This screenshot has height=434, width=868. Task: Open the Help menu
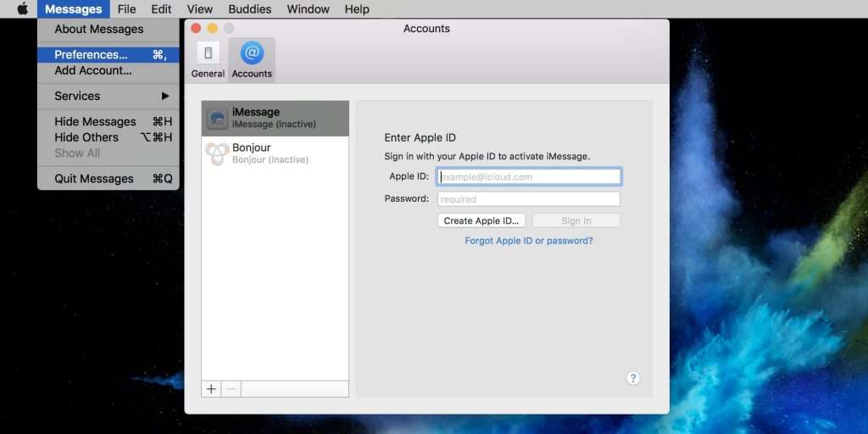(x=357, y=8)
